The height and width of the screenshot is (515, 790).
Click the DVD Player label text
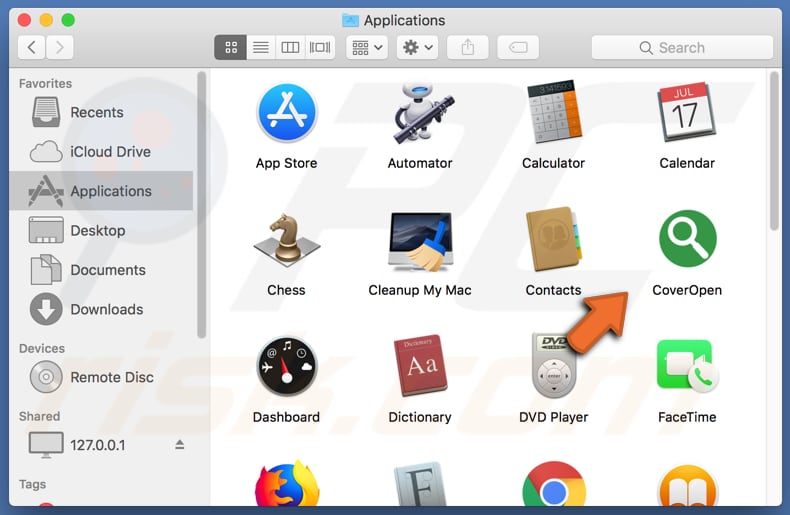point(553,417)
